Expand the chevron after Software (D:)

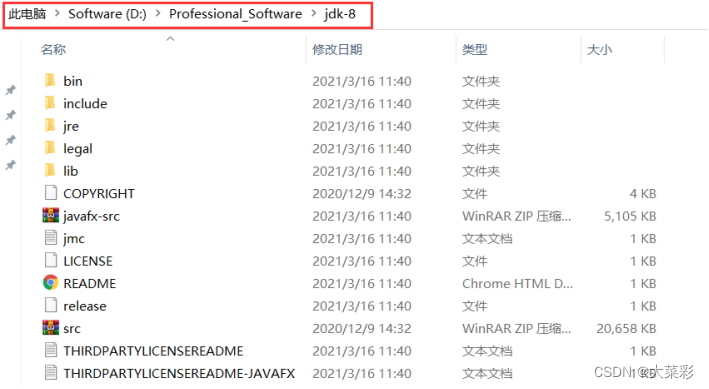tap(158, 14)
